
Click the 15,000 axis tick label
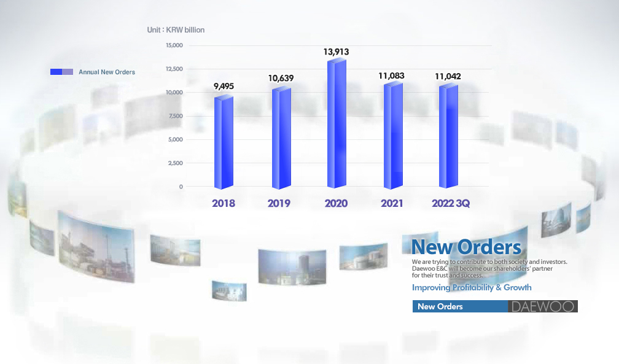[x=174, y=45]
